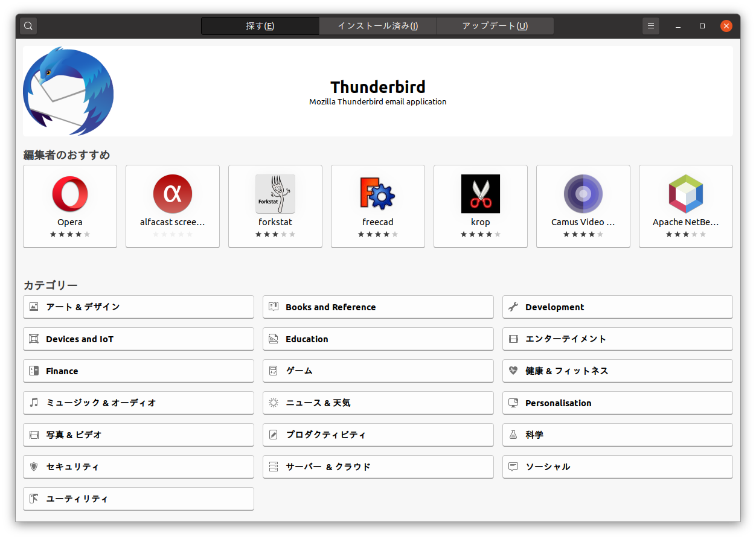
Task: Click the alfacast screencast alpha icon
Action: pos(173,194)
